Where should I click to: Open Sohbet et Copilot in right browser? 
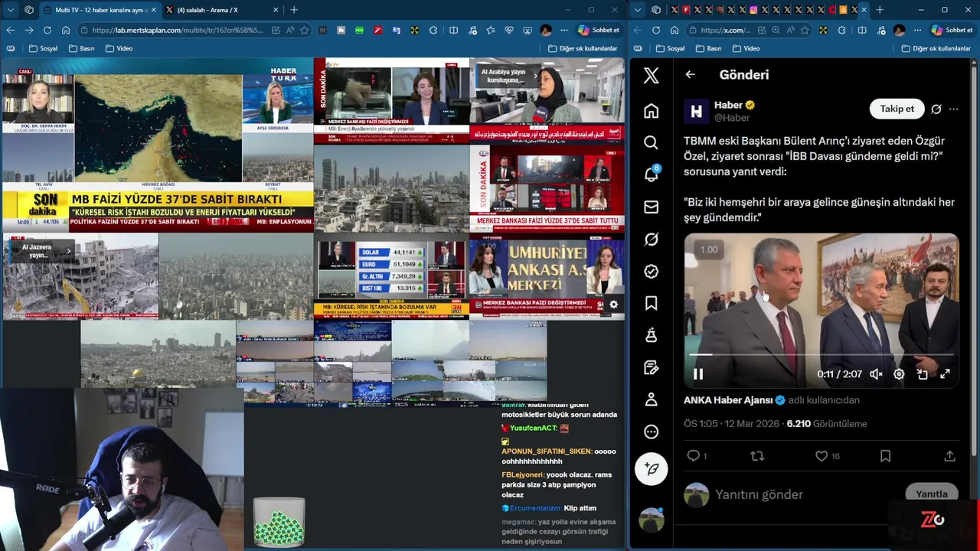pos(952,30)
